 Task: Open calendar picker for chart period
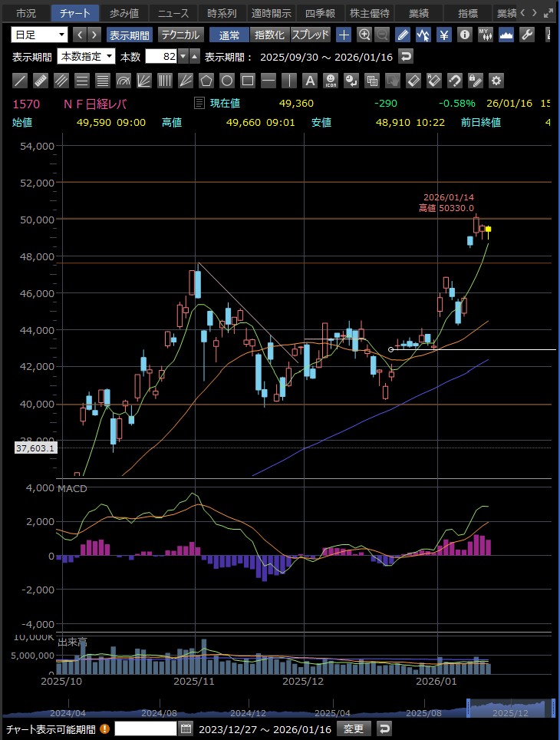(x=186, y=728)
